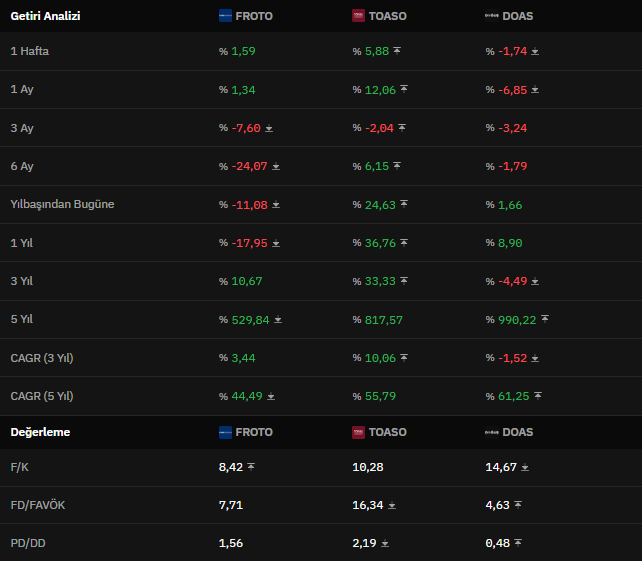642x561 pixels.
Task: Click the DOAS logo in Getiri Analizi header
Action: coord(492,16)
